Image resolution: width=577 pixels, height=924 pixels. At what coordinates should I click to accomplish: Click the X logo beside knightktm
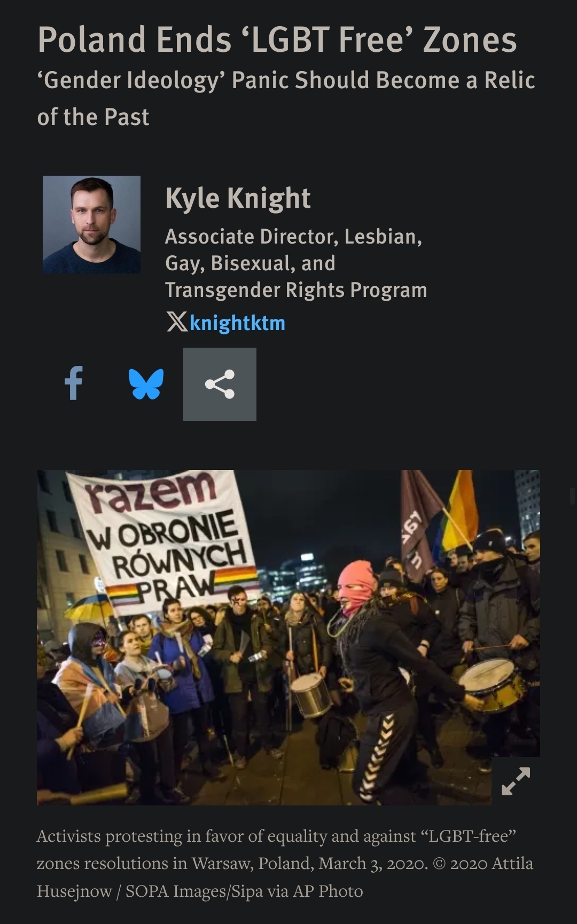[177, 322]
